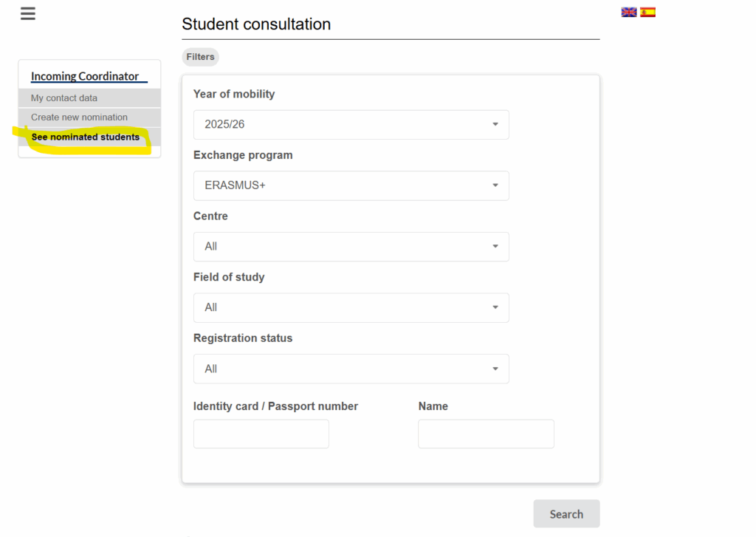756x537 pixels.
Task: Focus the Name text field
Action: click(486, 434)
